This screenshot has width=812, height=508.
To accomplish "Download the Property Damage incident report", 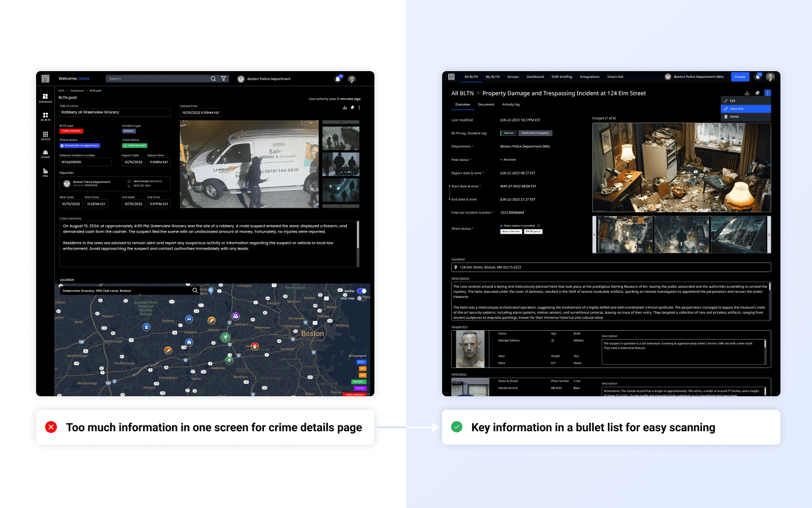I will click(x=747, y=93).
